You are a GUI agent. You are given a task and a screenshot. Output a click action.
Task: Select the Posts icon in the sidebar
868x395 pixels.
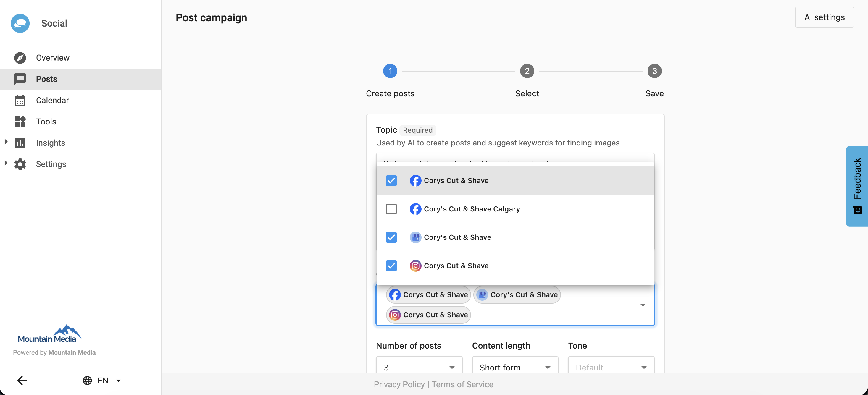[20, 79]
